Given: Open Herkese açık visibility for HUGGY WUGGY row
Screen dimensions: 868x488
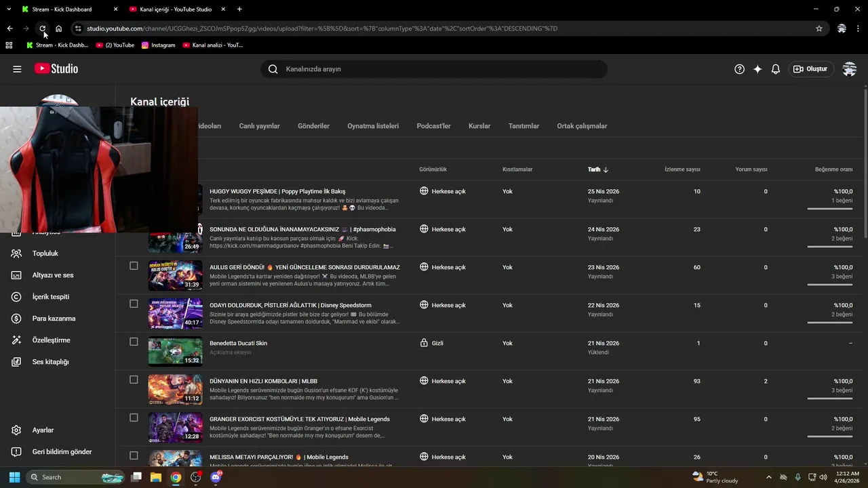Looking at the screenshot, I should point(443,191).
